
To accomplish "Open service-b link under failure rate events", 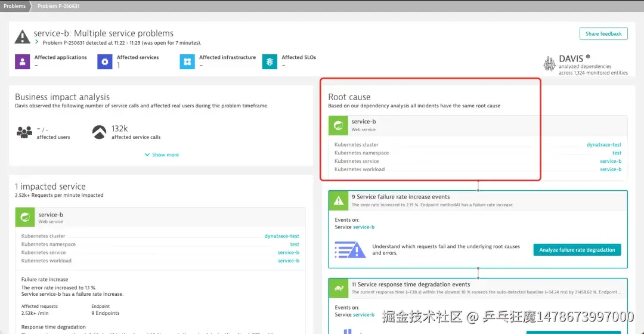I will pos(364,227).
